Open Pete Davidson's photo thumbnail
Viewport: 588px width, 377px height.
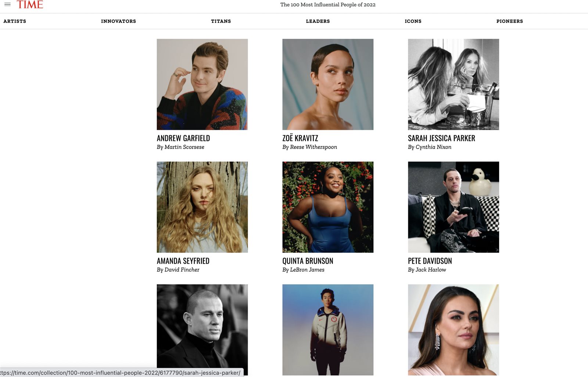pyautogui.click(x=453, y=207)
